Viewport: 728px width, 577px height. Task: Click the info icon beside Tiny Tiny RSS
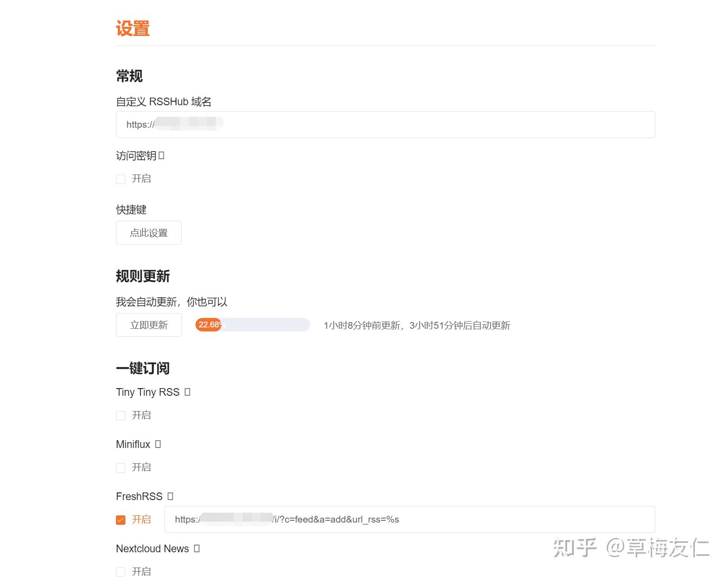tap(188, 392)
